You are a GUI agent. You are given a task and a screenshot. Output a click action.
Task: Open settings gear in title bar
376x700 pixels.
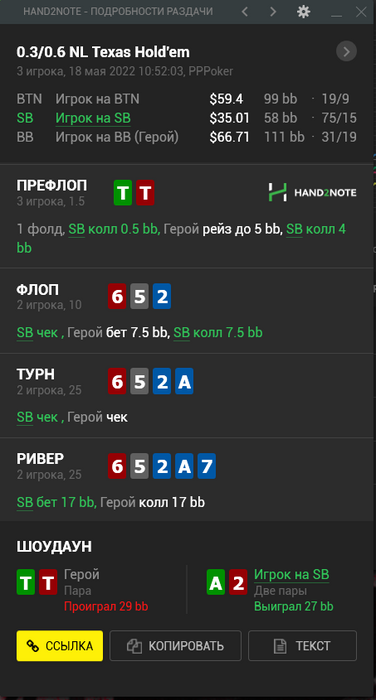(304, 12)
